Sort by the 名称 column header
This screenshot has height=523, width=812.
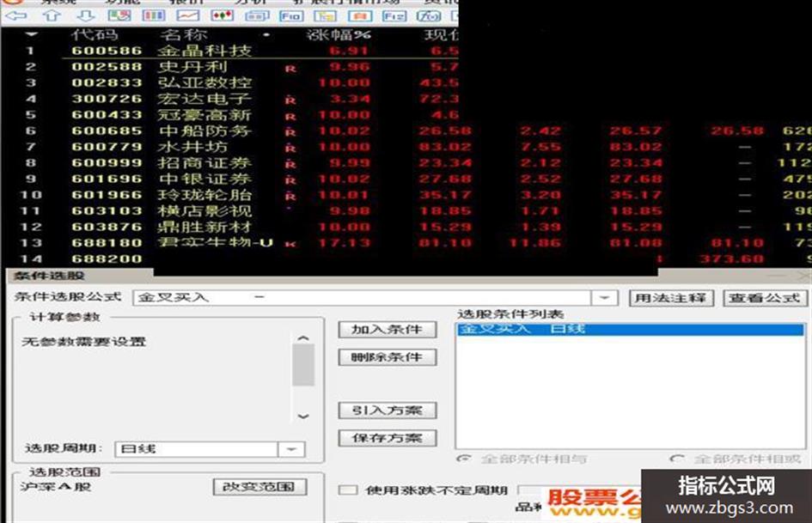183,34
